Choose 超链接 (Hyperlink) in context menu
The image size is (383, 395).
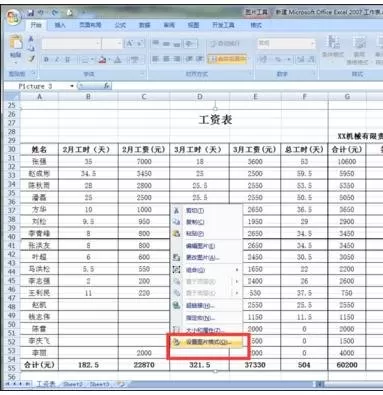207,306
